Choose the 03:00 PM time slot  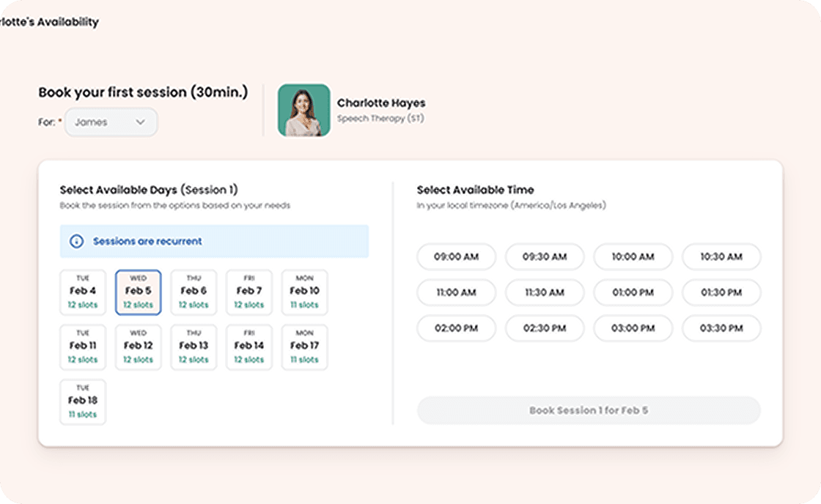(633, 328)
